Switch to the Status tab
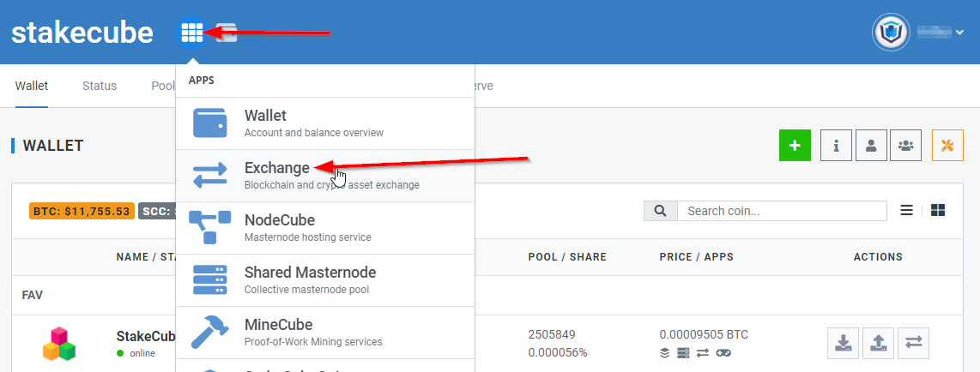Screen dimensions: 980x372 click(x=100, y=86)
